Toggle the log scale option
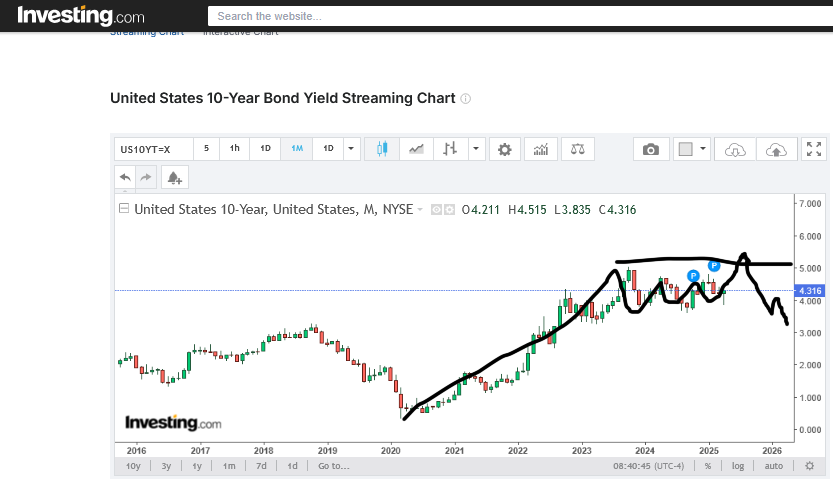833x486 pixels. coord(738,466)
